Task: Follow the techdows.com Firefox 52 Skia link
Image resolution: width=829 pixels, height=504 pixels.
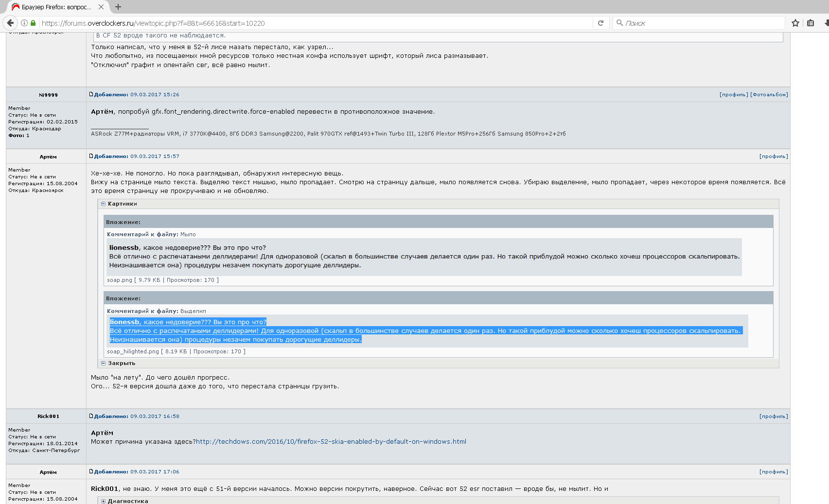Action: tap(331, 442)
